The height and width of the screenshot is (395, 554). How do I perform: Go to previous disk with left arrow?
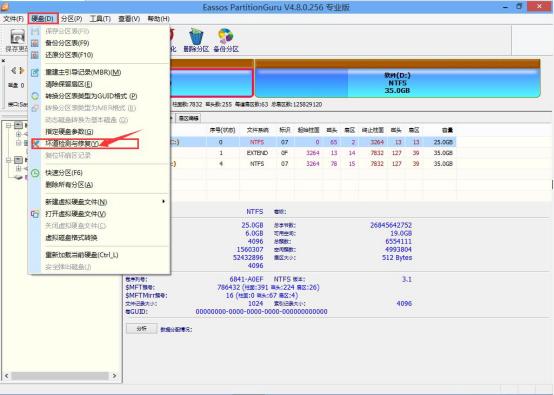click(x=13, y=71)
